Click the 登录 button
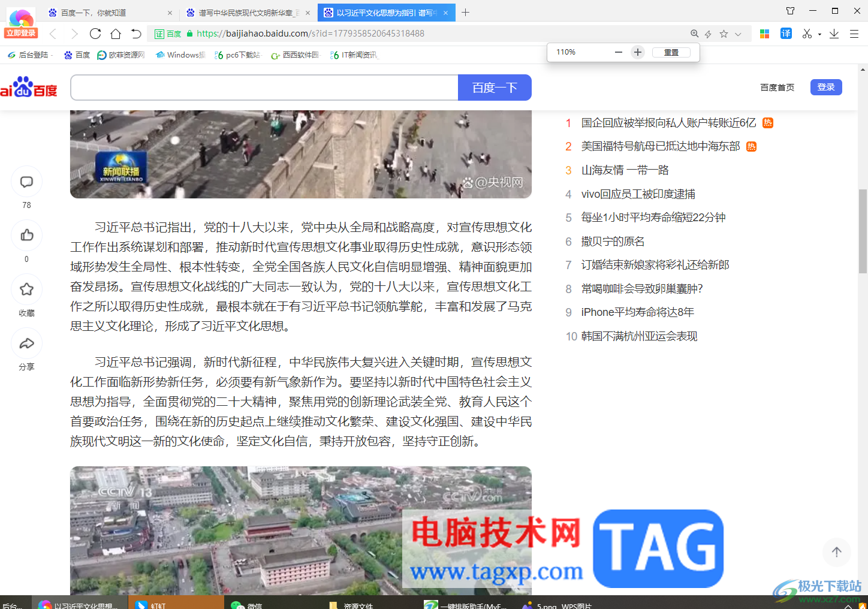This screenshot has width=868, height=609. pyautogui.click(x=826, y=87)
